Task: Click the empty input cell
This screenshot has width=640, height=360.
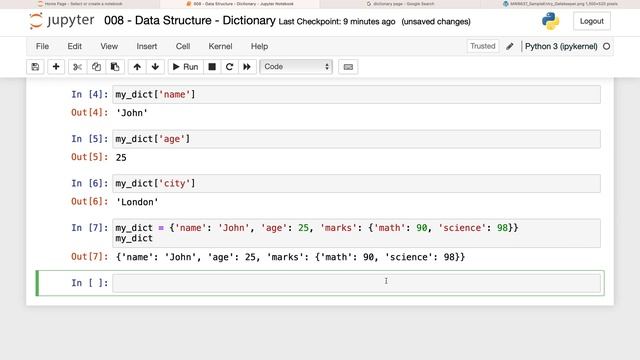Action: [356, 283]
